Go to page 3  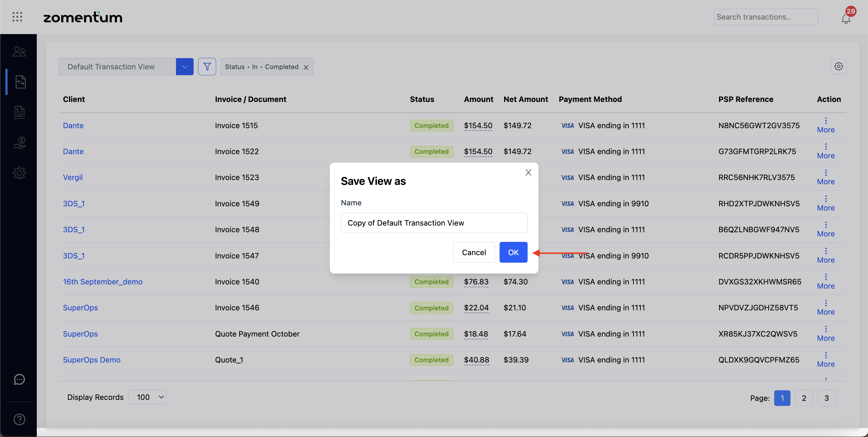click(x=826, y=398)
